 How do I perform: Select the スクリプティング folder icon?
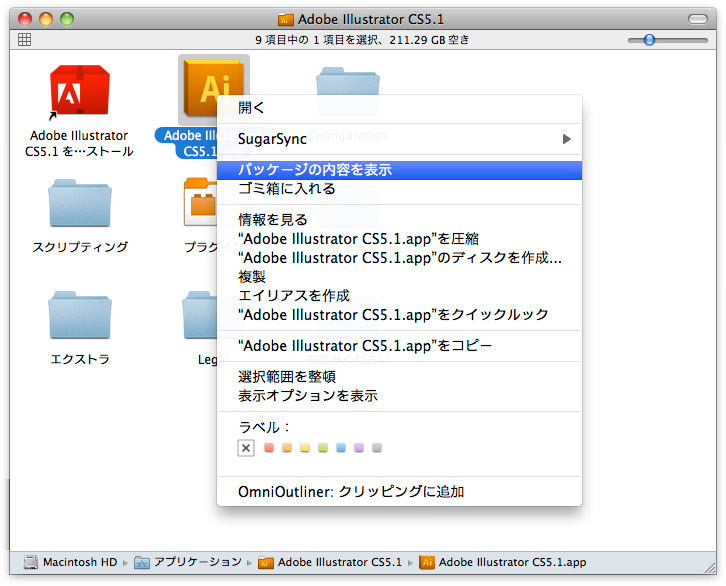[x=80, y=204]
